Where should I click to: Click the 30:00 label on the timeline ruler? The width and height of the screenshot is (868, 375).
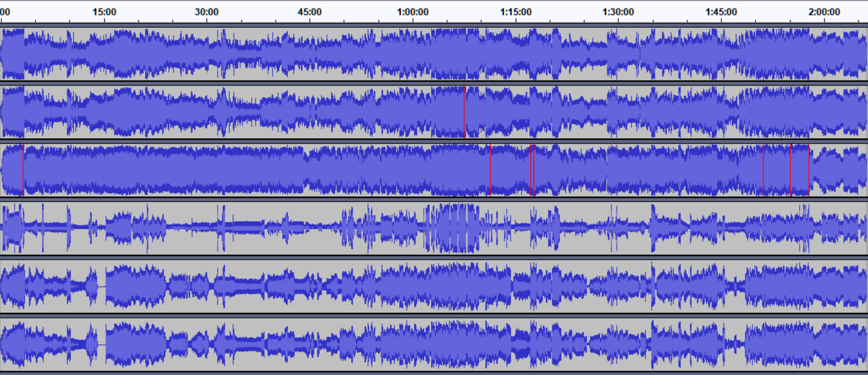(207, 12)
